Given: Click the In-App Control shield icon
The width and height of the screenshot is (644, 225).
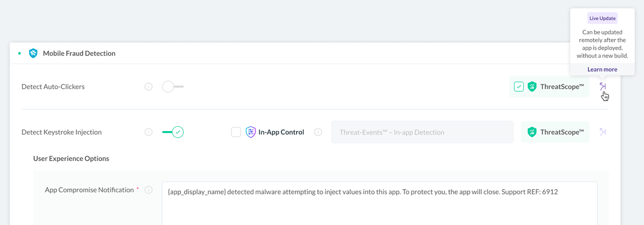Looking at the screenshot, I should coord(251,132).
